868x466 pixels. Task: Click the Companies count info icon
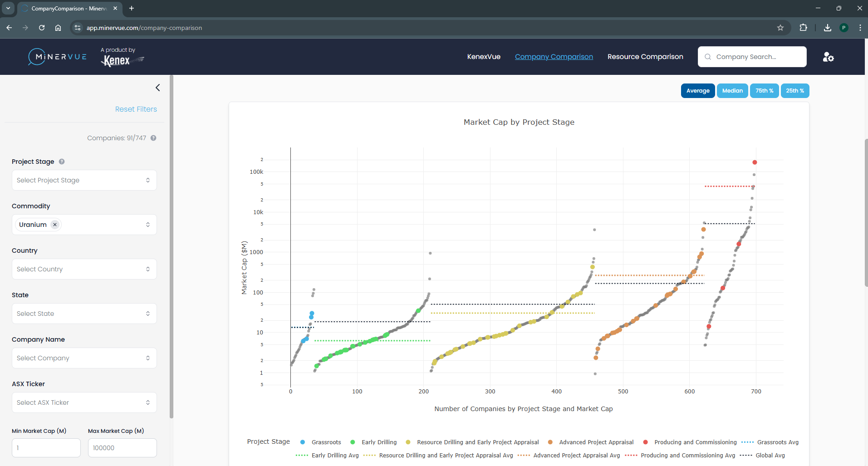(153, 138)
